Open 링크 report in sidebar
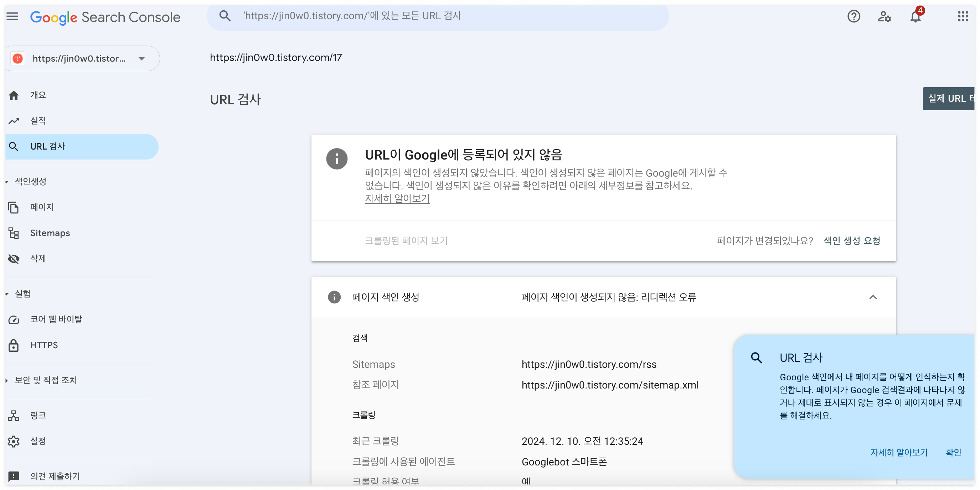This screenshot has width=980, height=490. coord(38,416)
